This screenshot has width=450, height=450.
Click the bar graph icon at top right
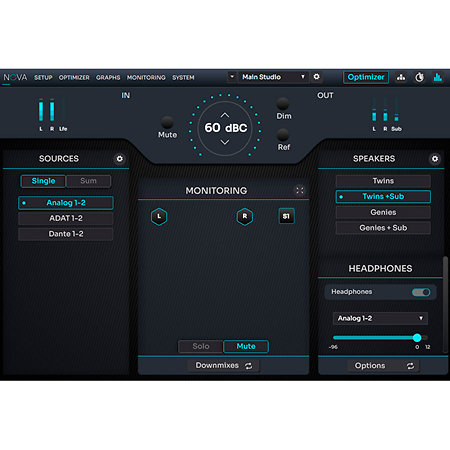(x=438, y=77)
